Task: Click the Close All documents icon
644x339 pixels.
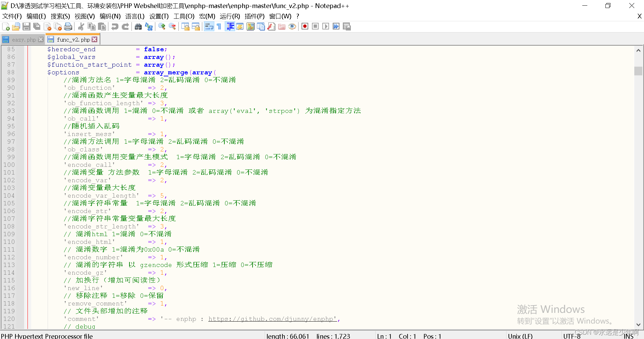Action: (58, 26)
